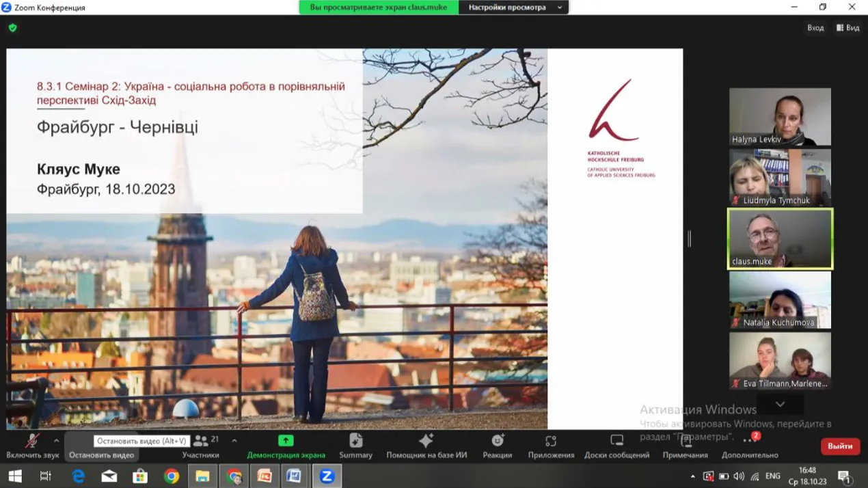Open the meeting Summary tool

pyautogui.click(x=355, y=446)
